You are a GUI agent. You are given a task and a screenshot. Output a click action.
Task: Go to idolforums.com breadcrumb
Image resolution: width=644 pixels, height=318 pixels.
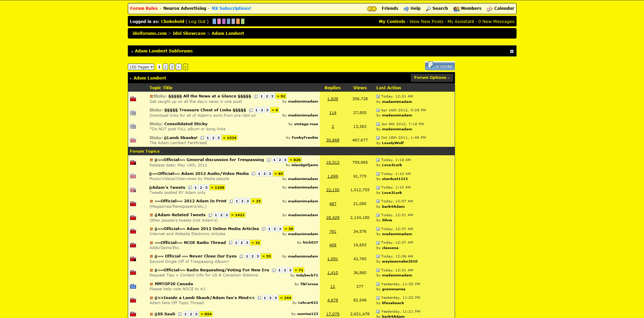point(149,33)
